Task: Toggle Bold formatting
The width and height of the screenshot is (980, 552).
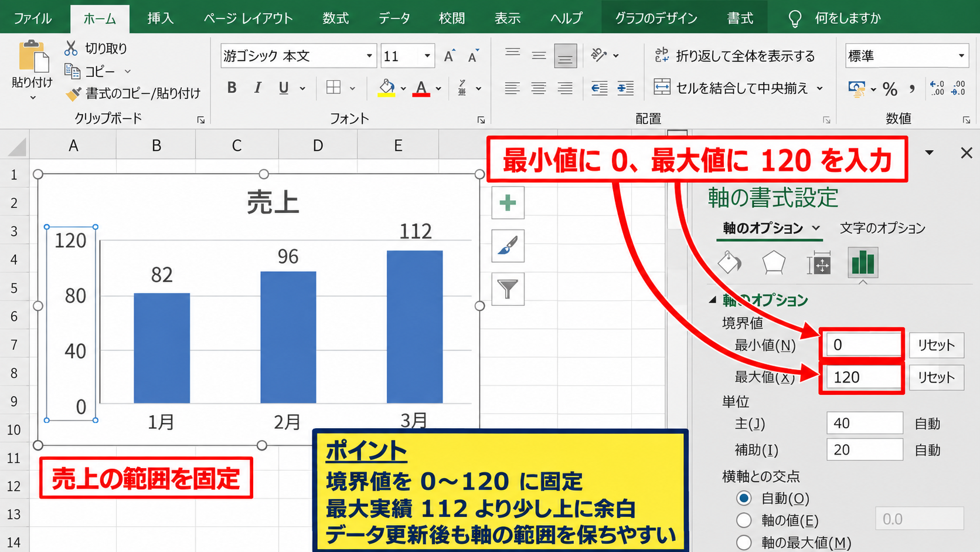Action: (x=232, y=88)
